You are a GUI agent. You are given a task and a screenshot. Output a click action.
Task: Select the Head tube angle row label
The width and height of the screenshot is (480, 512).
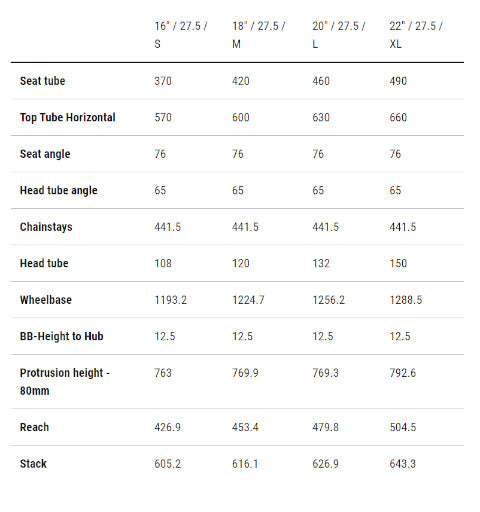(59, 190)
